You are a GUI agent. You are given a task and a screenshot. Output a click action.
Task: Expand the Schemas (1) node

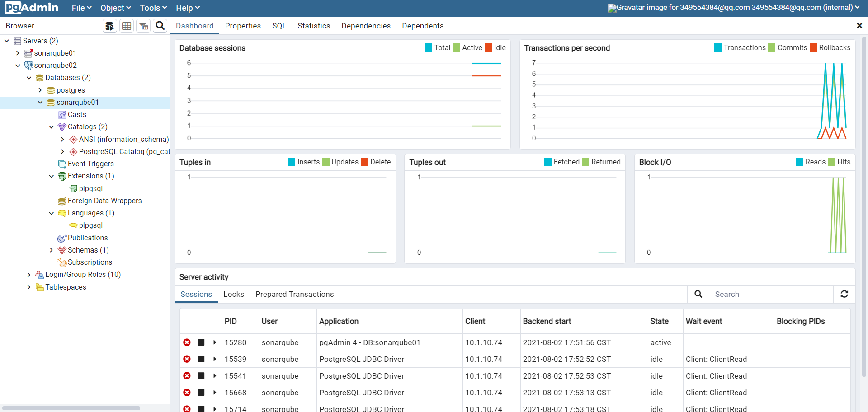[x=52, y=250]
